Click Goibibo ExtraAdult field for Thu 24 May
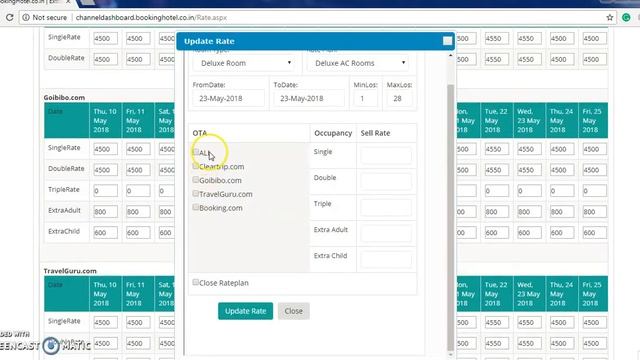Screen dimensions: 640x360 coord(562,211)
